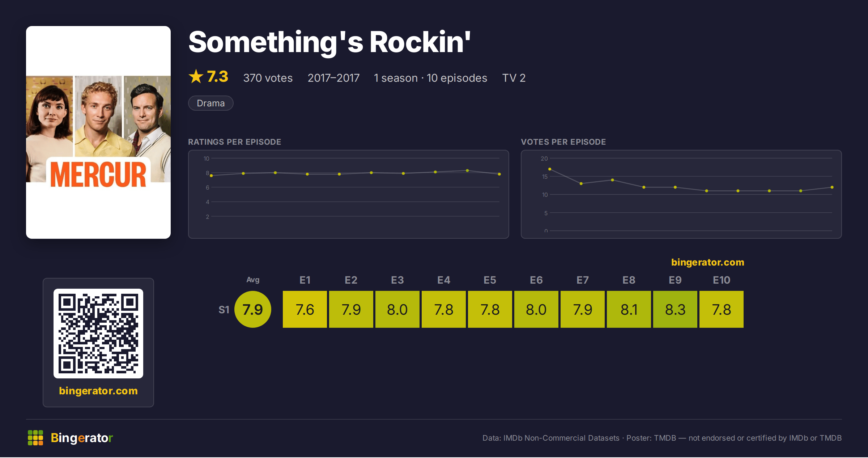The width and height of the screenshot is (868, 458).
Task: Click the QR code image
Action: [98, 333]
